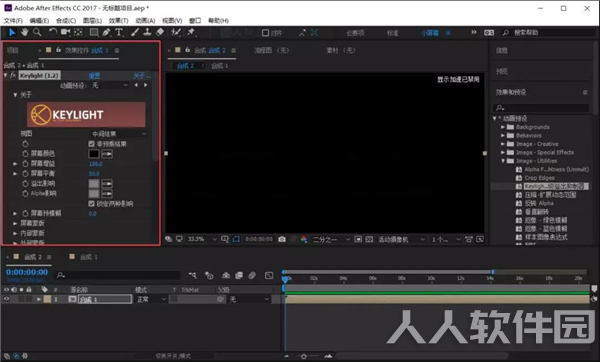This screenshot has height=362, width=600.
Task: Toggle the Snapping checkbox in toolbar
Action: (265, 33)
